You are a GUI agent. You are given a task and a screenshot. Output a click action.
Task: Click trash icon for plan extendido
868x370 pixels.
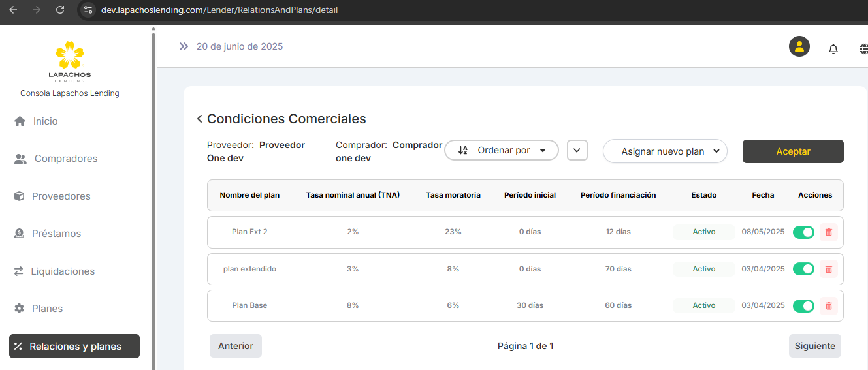coord(829,269)
